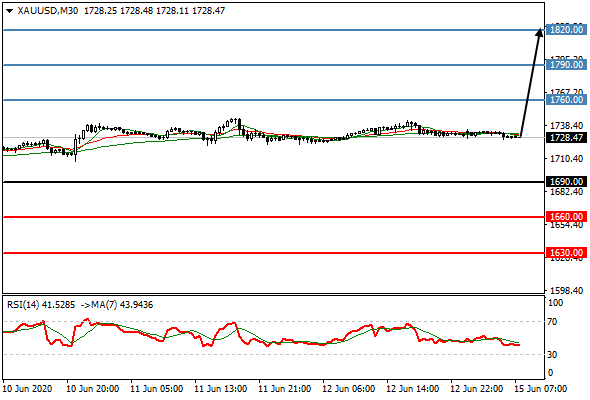590x400 pixels.
Task: Select the red 1660.00 horizontal line
Action: tap(274, 217)
